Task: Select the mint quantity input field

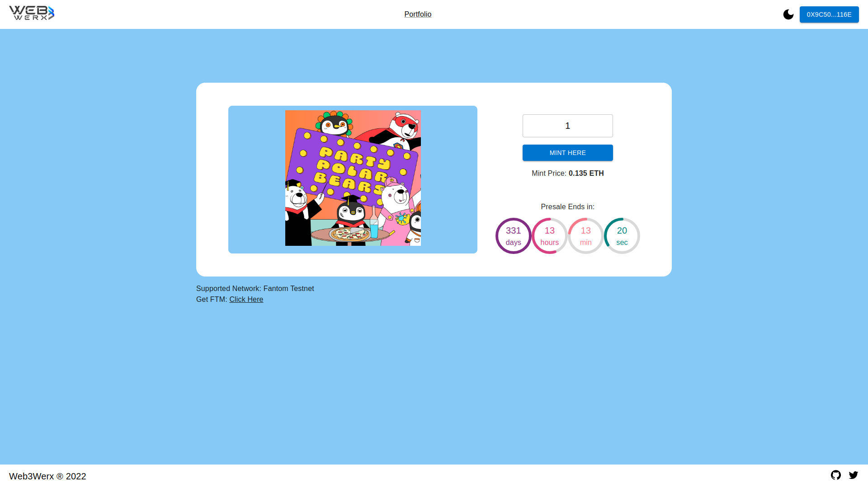Action: click(x=567, y=126)
